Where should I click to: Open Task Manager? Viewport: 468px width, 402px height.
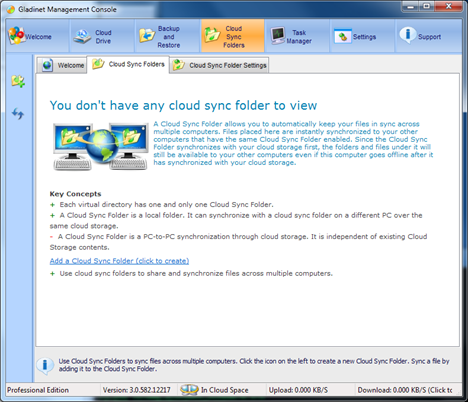[x=297, y=36]
